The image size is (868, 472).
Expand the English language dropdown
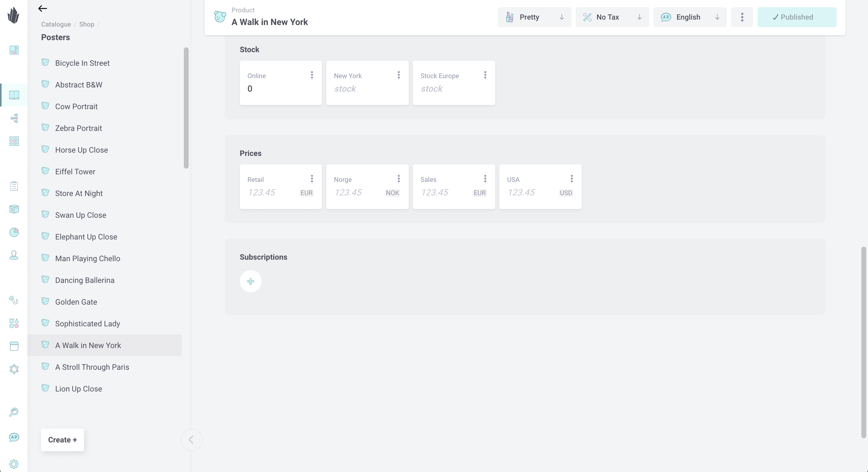click(690, 17)
